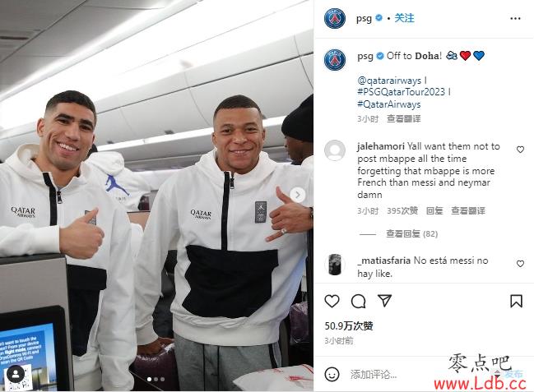Like the post with the heart icon
This screenshot has height=392, width=534.
click(332, 301)
